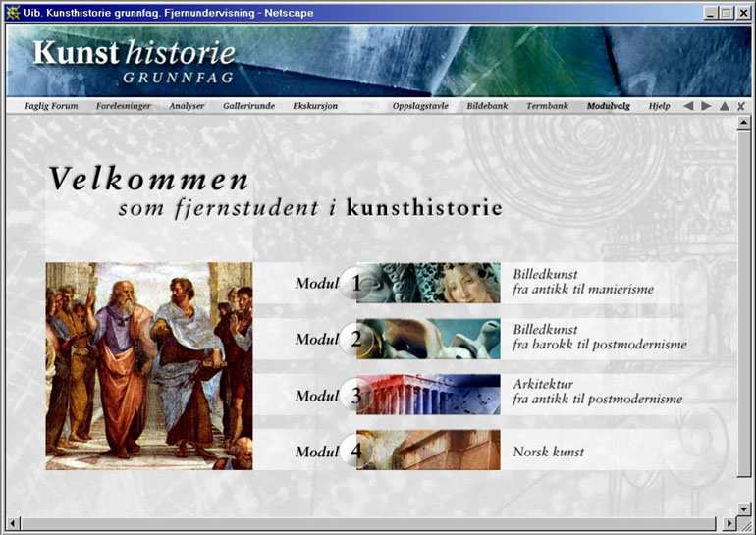This screenshot has width=756, height=535.
Task: Open the Billedkunst fra antikk til manierisme link
Action: 582,282
